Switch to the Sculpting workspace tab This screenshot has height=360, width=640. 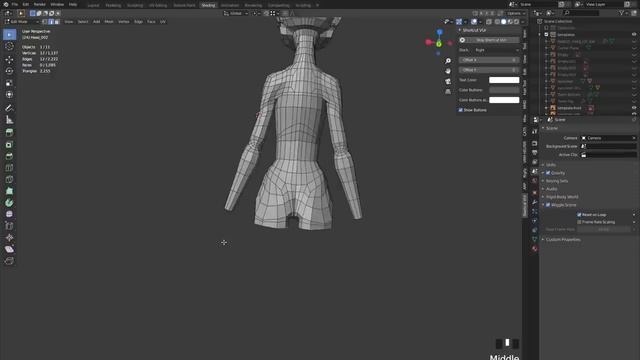point(135,5)
